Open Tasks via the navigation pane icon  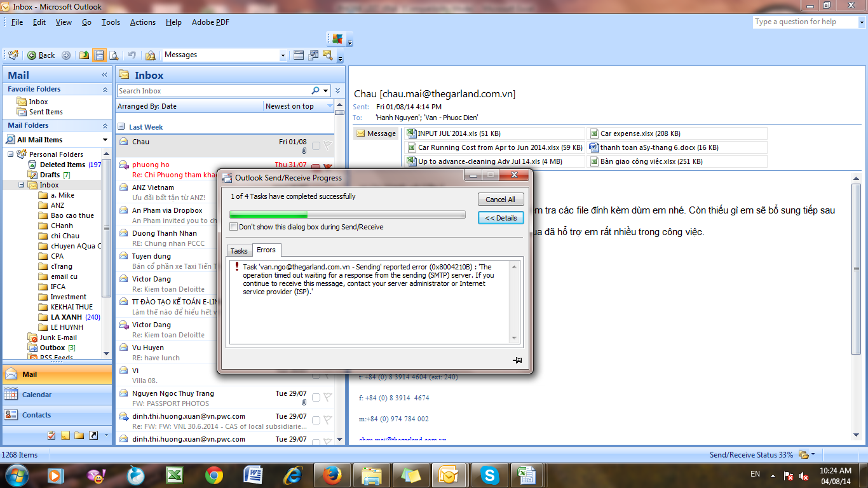pyautogui.click(x=51, y=435)
